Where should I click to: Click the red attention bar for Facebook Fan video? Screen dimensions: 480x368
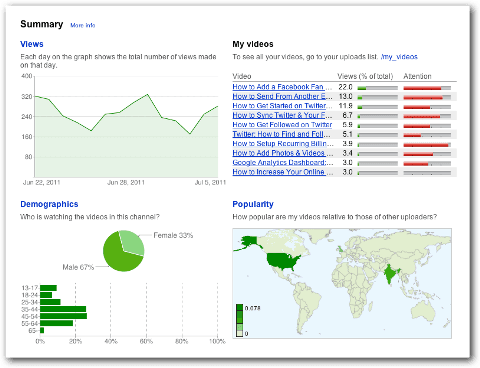422,88
